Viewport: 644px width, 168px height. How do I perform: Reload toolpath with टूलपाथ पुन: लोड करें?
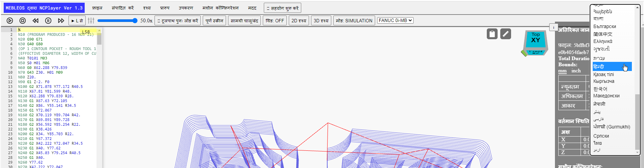click(x=178, y=21)
